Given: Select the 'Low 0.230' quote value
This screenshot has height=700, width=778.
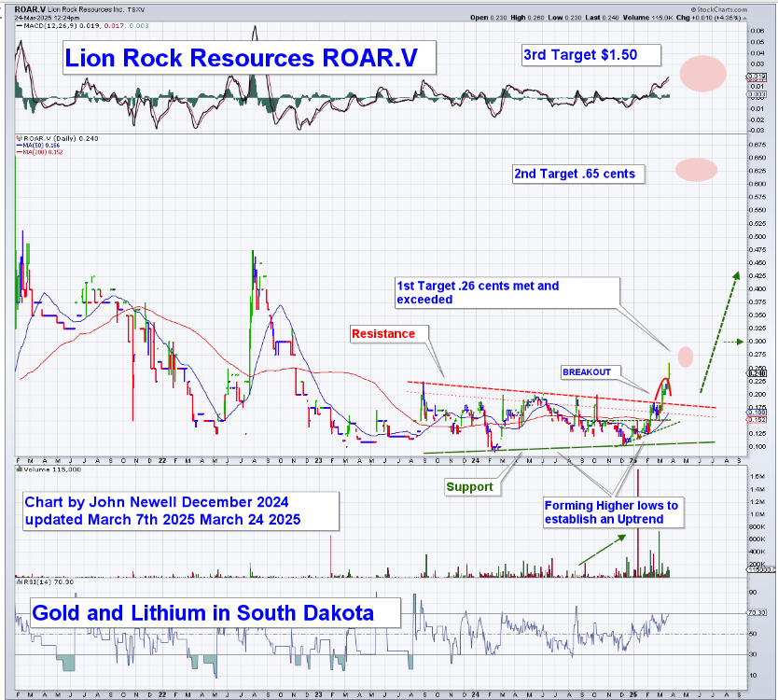Looking at the screenshot, I should coord(564,18).
